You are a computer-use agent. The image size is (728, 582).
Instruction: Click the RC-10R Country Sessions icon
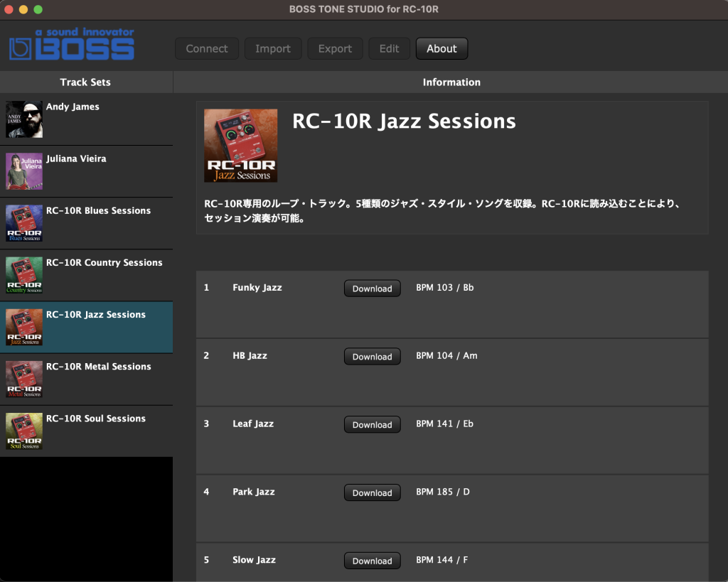(x=24, y=275)
